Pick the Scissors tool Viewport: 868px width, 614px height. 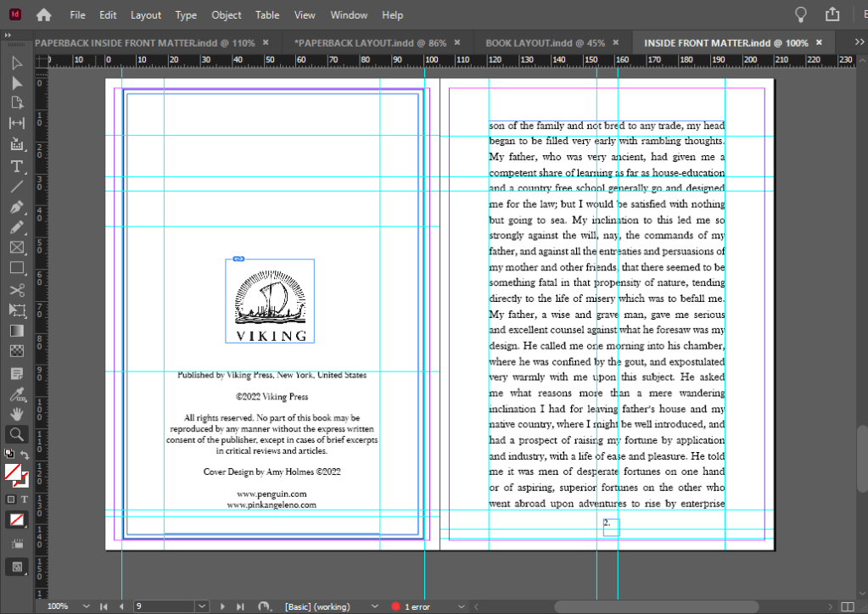tap(16, 289)
